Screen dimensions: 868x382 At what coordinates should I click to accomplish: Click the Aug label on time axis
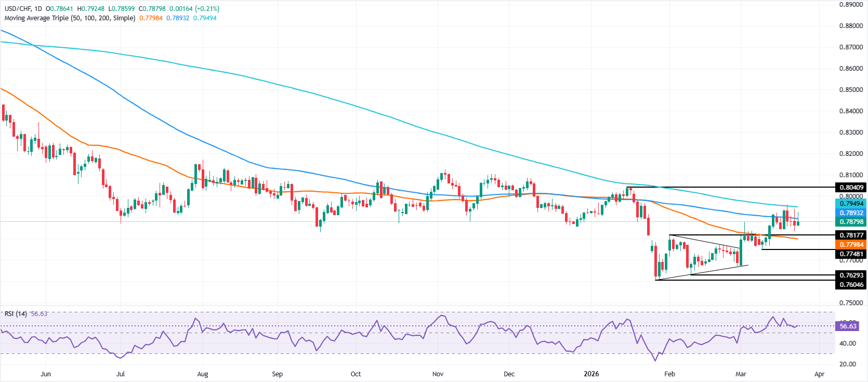pos(203,374)
